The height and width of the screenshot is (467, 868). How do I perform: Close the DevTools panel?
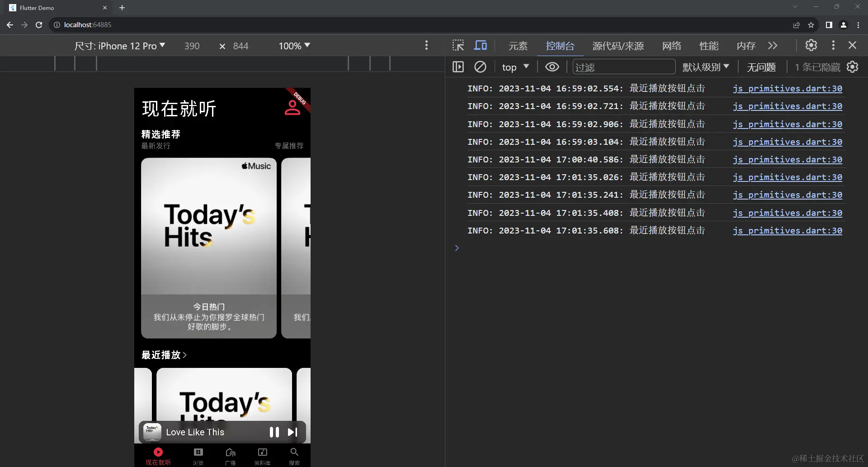[x=852, y=45]
